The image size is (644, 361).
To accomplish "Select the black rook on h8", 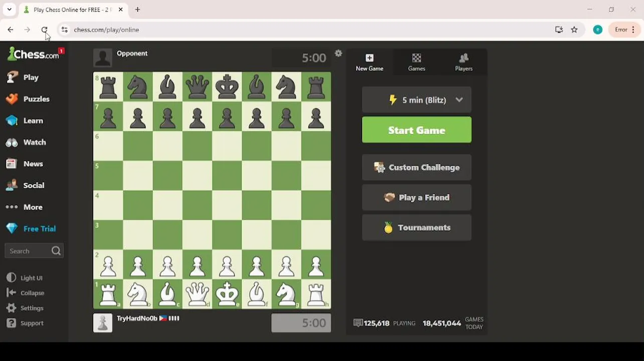I will [316, 87].
